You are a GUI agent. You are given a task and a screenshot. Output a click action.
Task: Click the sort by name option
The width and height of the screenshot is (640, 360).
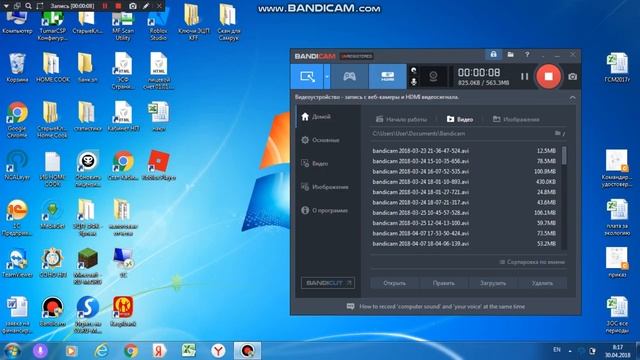(532, 262)
